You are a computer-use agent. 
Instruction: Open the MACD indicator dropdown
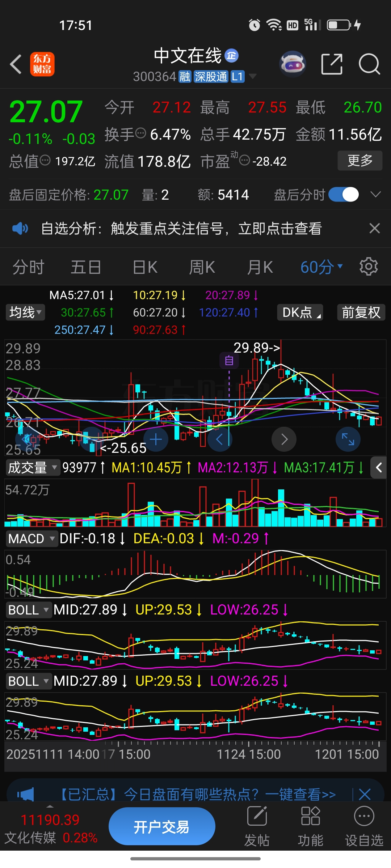pos(31,539)
